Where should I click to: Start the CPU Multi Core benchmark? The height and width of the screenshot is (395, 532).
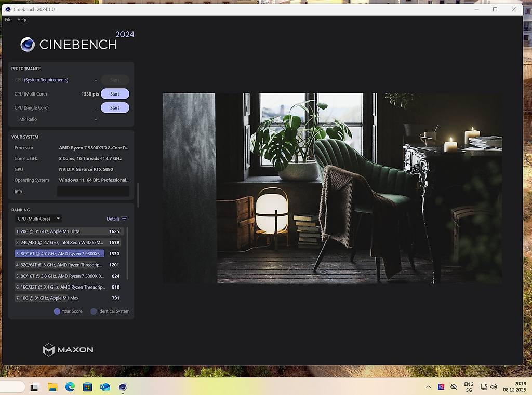[115, 94]
